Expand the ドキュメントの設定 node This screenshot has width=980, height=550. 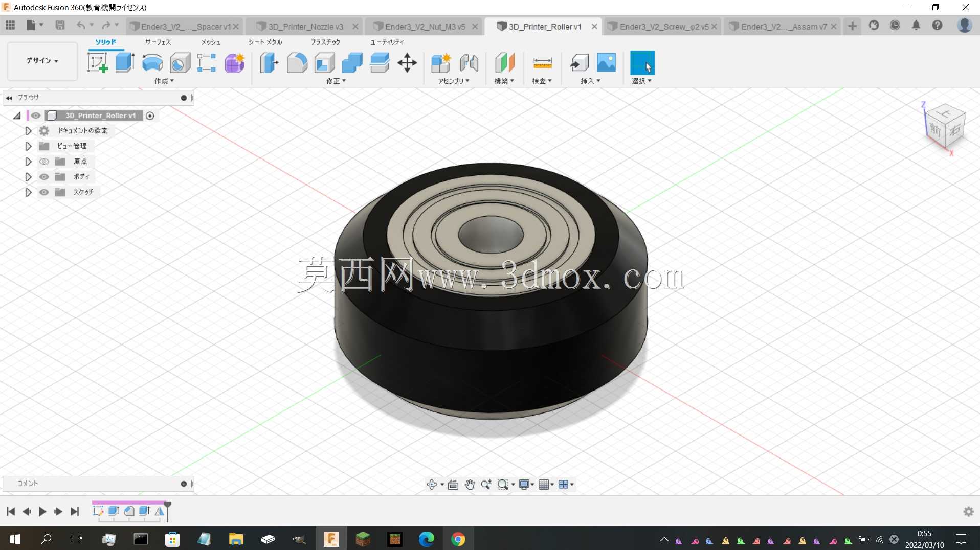pos(28,131)
